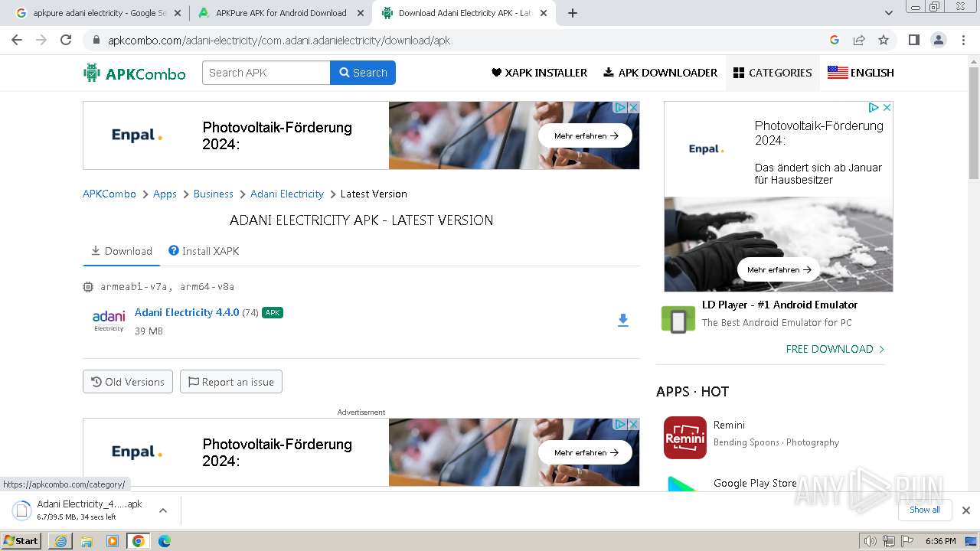Click the blue download arrow for Adani Electricity
The width and height of the screenshot is (980, 551).
[x=623, y=321]
